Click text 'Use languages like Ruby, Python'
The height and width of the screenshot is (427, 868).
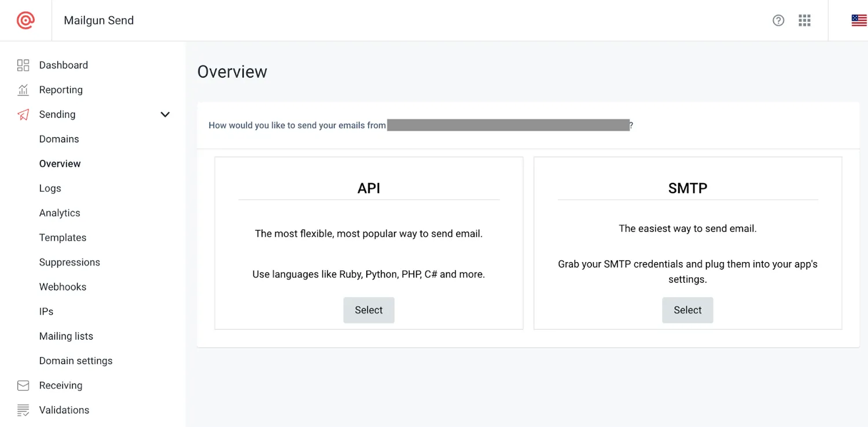(x=369, y=274)
